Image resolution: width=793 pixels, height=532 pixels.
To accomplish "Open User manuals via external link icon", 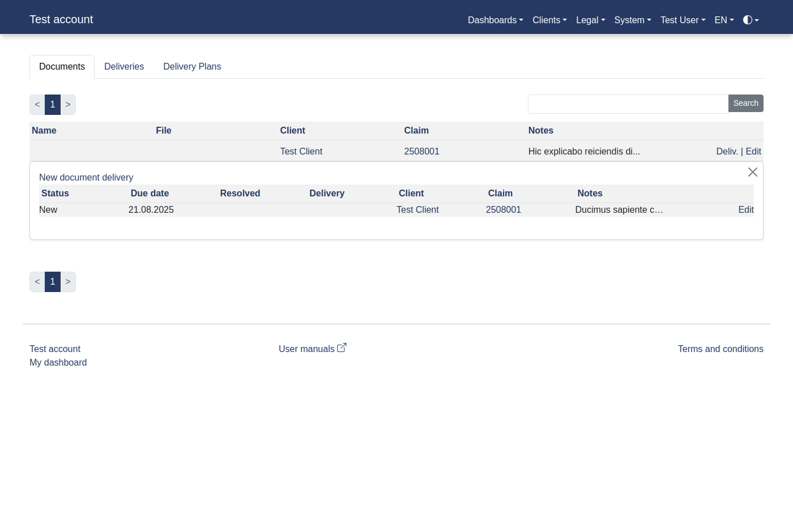I will tap(342, 347).
